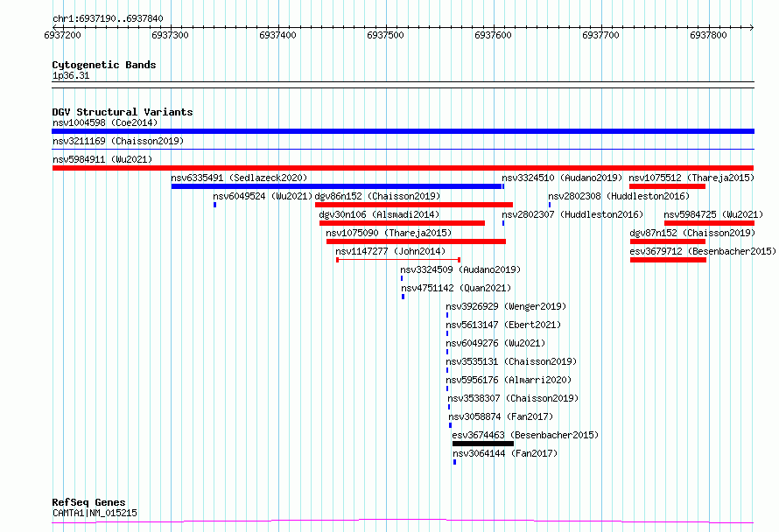The width and height of the screenshot is (779, 532).
Task: Select the 1p36.31 band label
Action: (71, 76)
